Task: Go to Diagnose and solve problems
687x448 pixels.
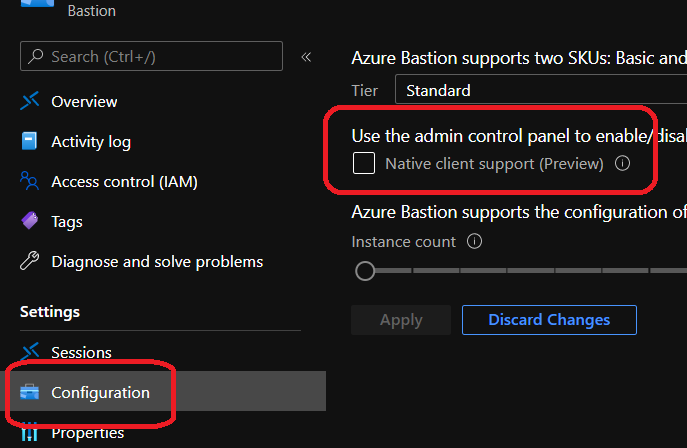Action: (x=157, y=261)
